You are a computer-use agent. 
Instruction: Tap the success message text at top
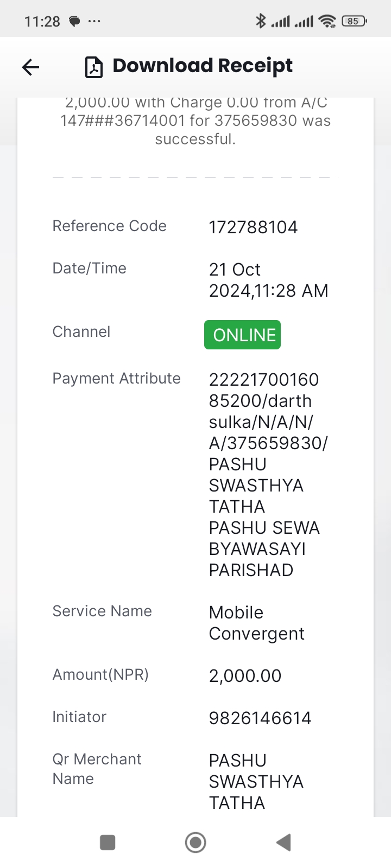click(x=195, y=120)
